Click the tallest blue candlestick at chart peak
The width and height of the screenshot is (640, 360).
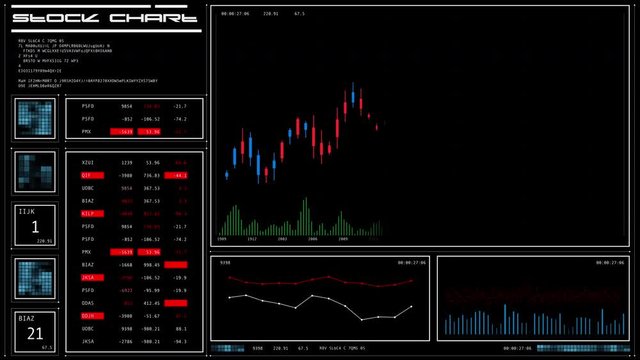[353, 95]
